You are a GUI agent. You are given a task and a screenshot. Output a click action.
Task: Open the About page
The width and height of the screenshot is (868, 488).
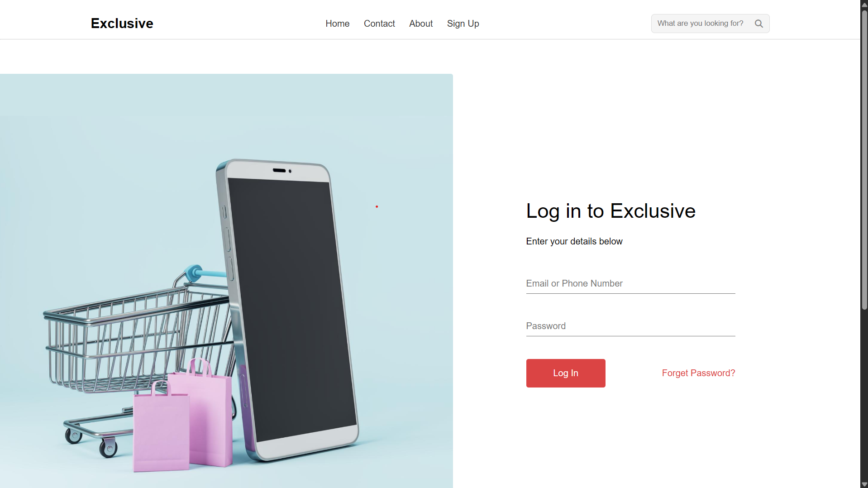click(x=421, y=24)
